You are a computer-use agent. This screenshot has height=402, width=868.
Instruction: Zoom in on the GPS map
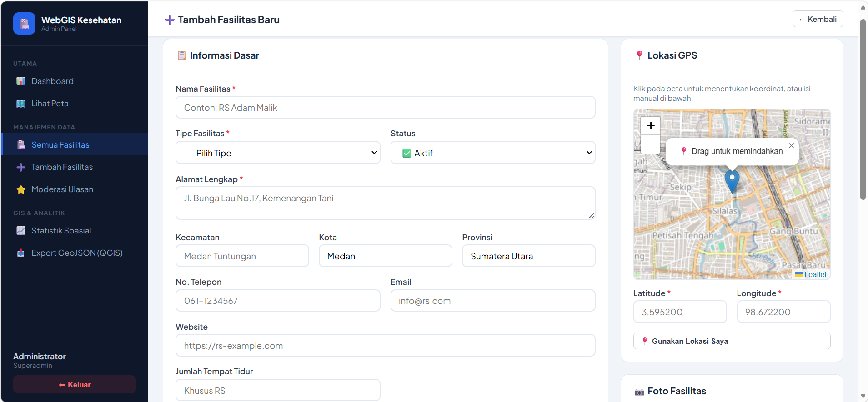651,126
